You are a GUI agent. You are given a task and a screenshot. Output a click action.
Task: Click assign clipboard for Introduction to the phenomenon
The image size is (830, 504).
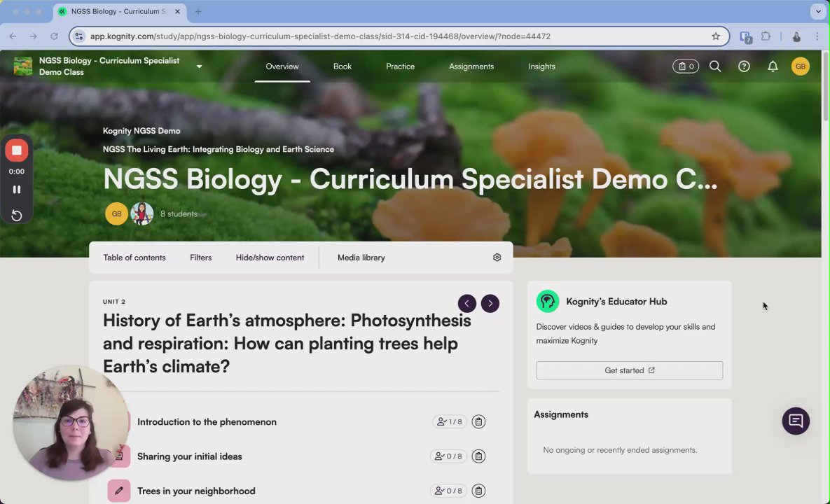(478, 421)
